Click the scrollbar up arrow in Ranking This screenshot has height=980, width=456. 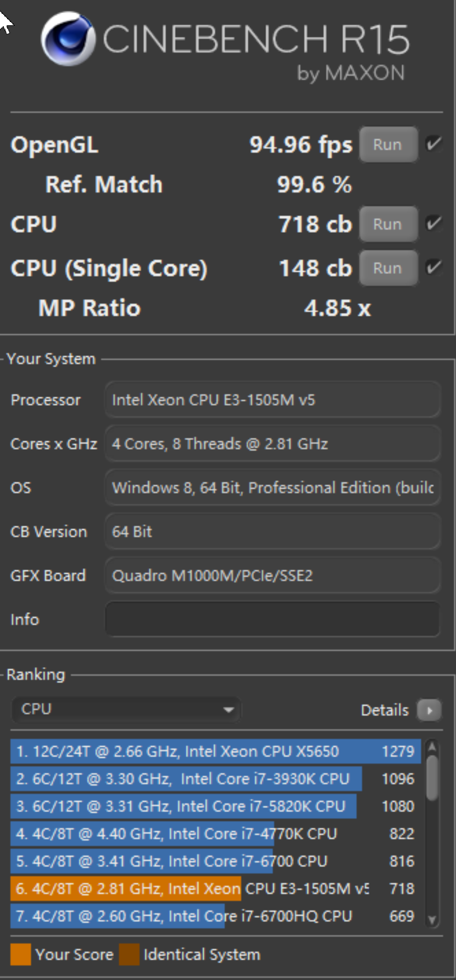click(432, 747)
